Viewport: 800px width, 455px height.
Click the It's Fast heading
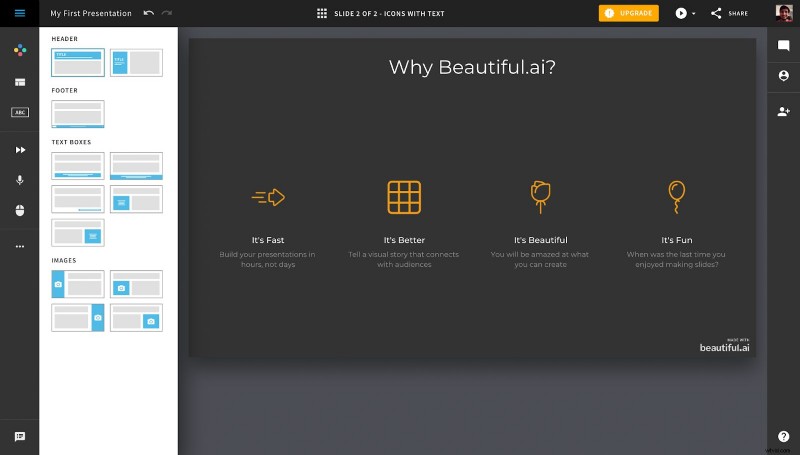(268, 240)
